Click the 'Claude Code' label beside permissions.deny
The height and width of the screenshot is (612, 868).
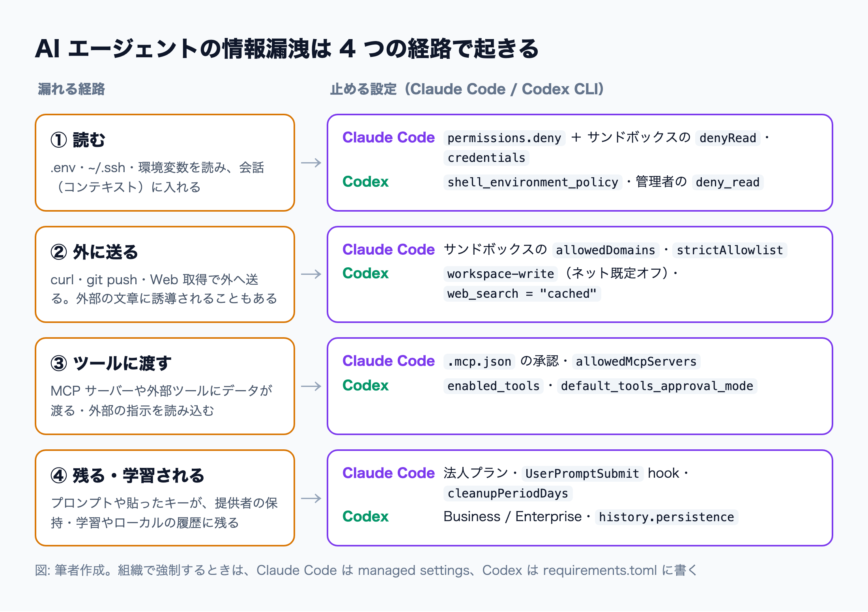389,137
